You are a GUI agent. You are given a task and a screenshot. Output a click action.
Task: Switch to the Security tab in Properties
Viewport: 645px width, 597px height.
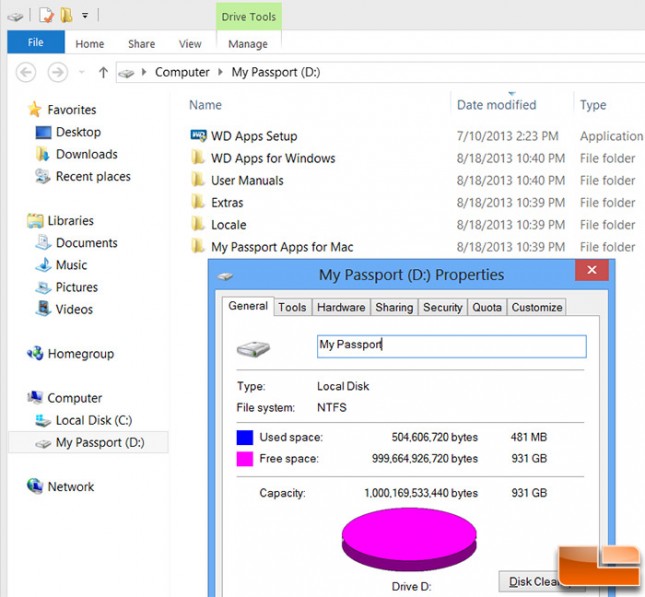click(x=443, y=307)
